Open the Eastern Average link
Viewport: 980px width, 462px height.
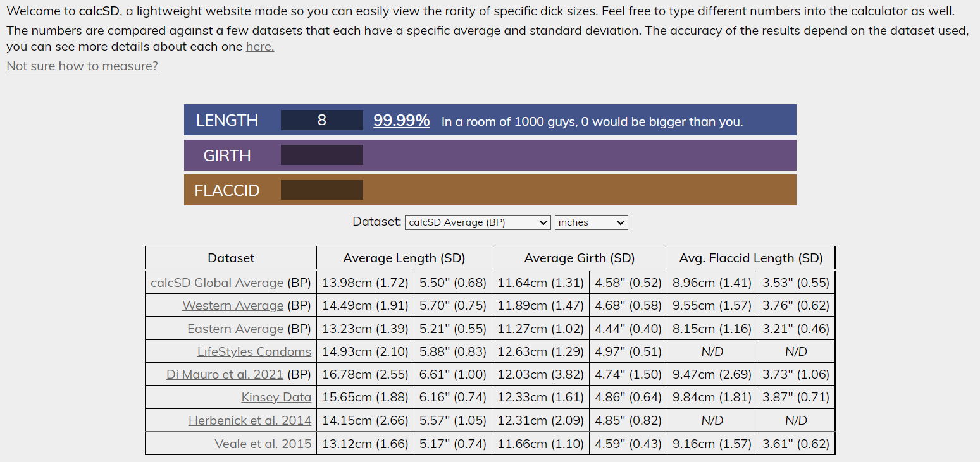click(x=235, y=329)
